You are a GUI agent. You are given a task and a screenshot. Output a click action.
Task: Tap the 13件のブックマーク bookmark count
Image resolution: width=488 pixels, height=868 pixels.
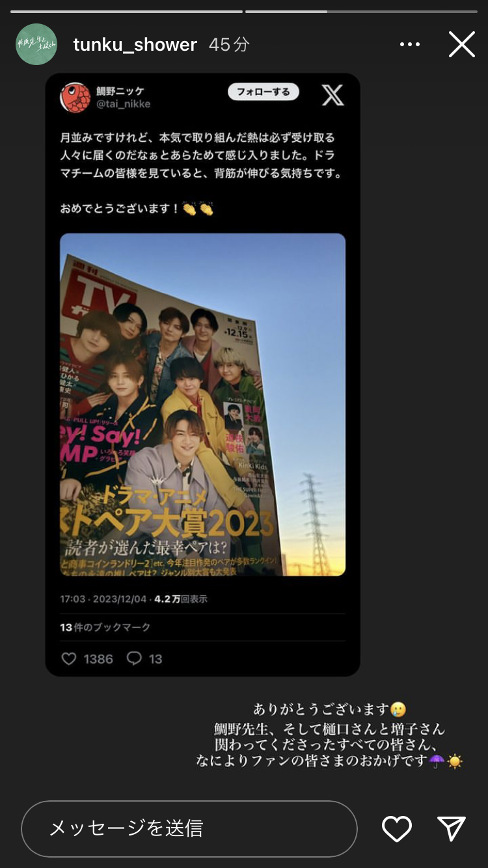coord(105,627)
